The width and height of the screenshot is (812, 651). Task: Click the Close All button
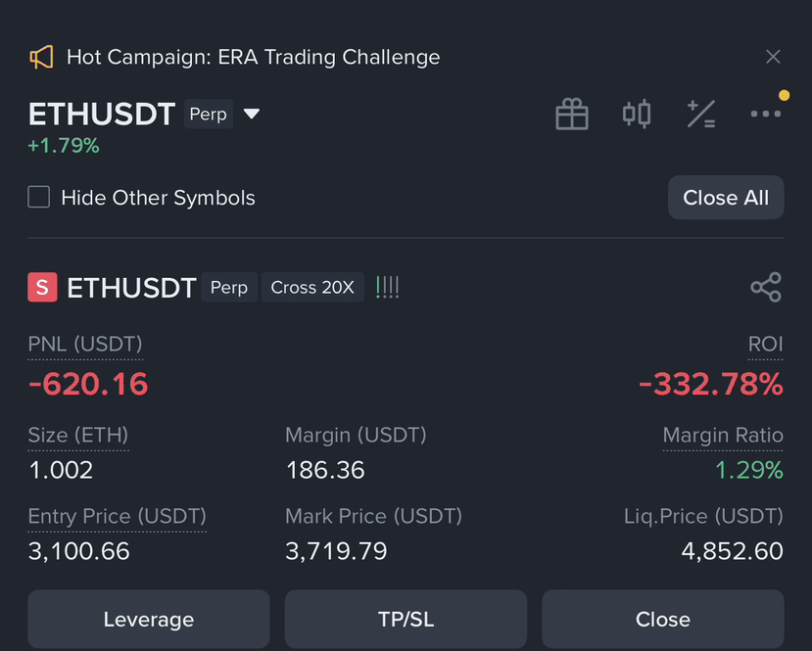click(x=726, y=197)
